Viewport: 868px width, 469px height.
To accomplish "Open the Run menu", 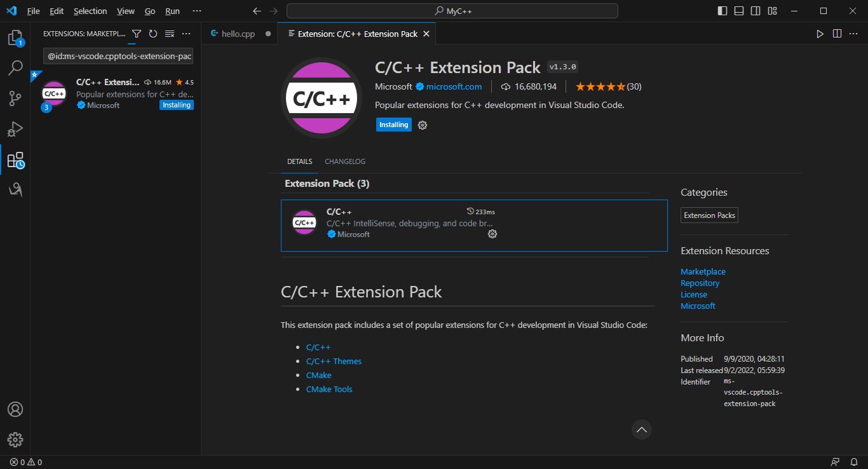I will 172,11.
